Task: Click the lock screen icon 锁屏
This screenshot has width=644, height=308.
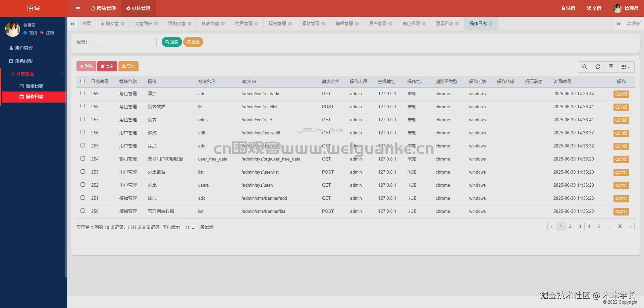Action: coord(568,9)
